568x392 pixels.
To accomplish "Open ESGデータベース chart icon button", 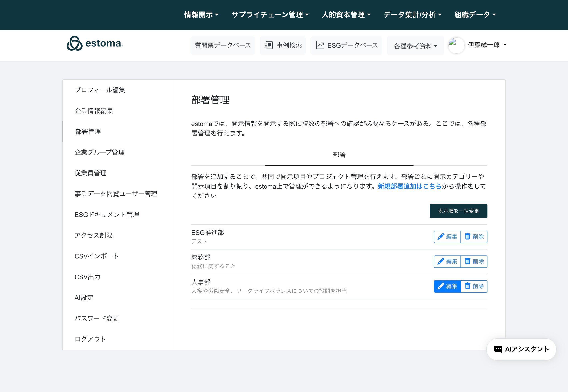I will (320, 46).
